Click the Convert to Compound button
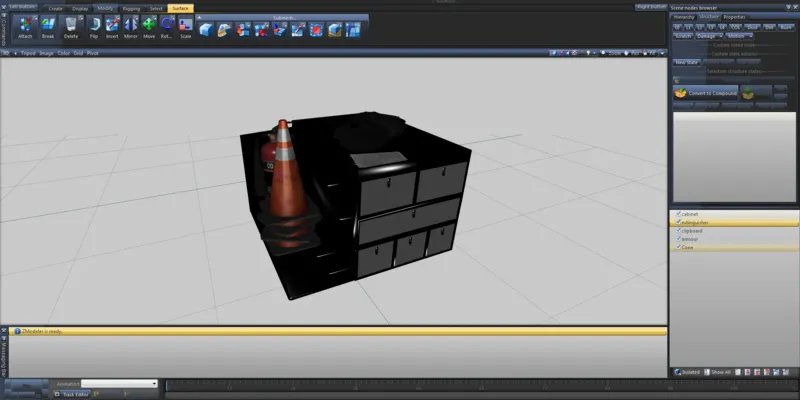Image resolution: width=800 pixels, height=400 pixels. click(x=704, y=93)
